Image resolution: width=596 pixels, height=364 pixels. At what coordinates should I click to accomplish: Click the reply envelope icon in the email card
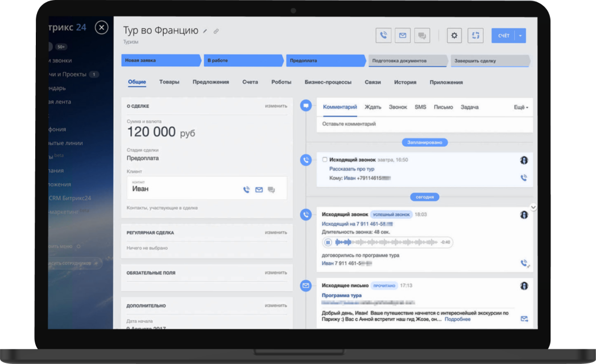coord(524,319)
